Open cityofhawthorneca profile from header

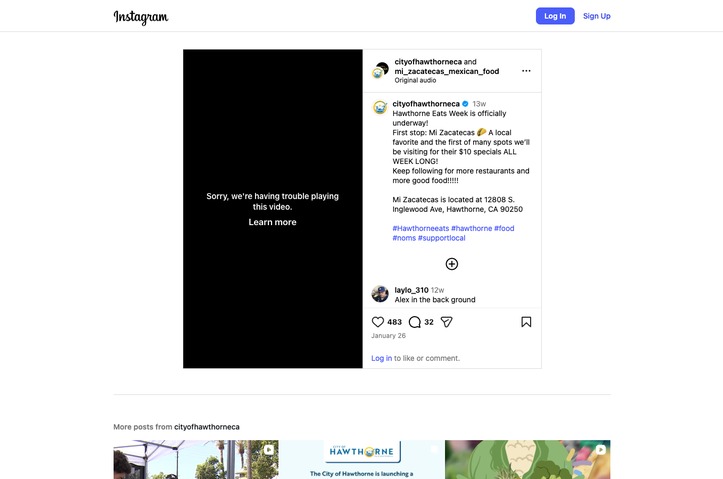pos(428,62)
